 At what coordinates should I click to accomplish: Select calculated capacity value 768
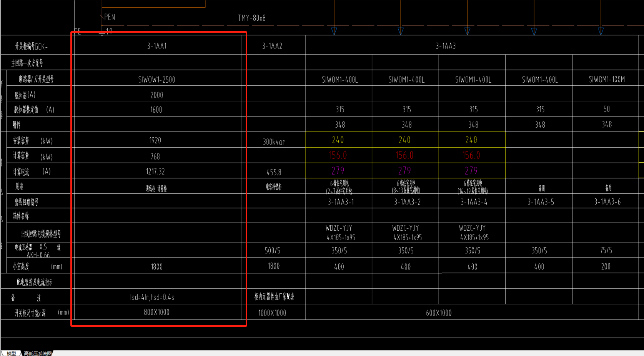click(x=155, y=156)
